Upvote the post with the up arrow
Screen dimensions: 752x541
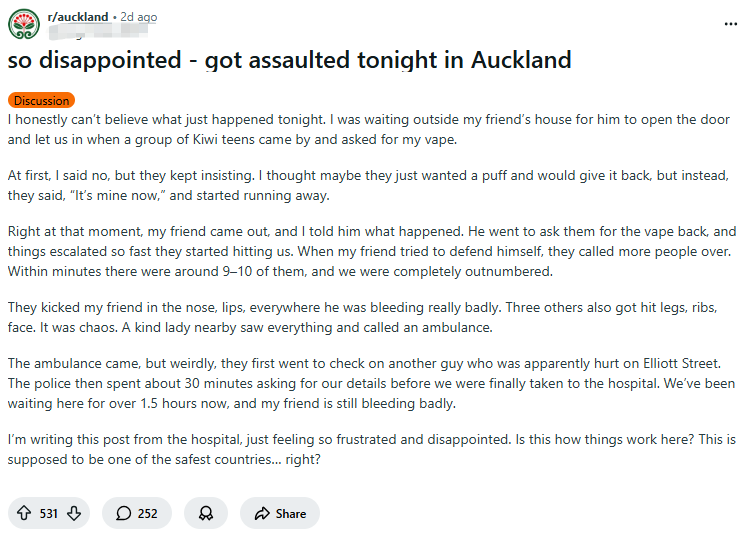[24, 513]
